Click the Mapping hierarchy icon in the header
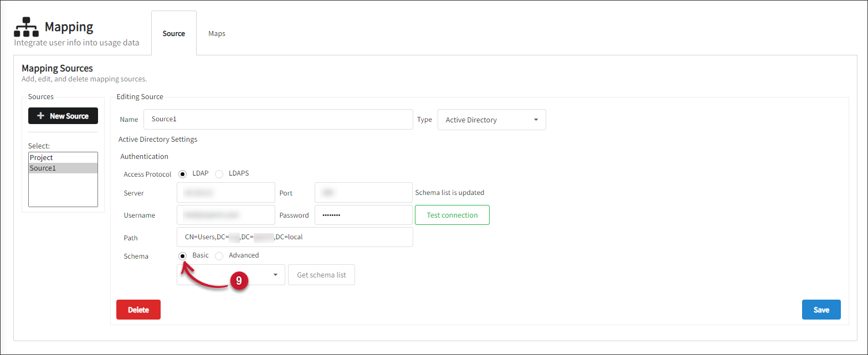 click(25, 26)
